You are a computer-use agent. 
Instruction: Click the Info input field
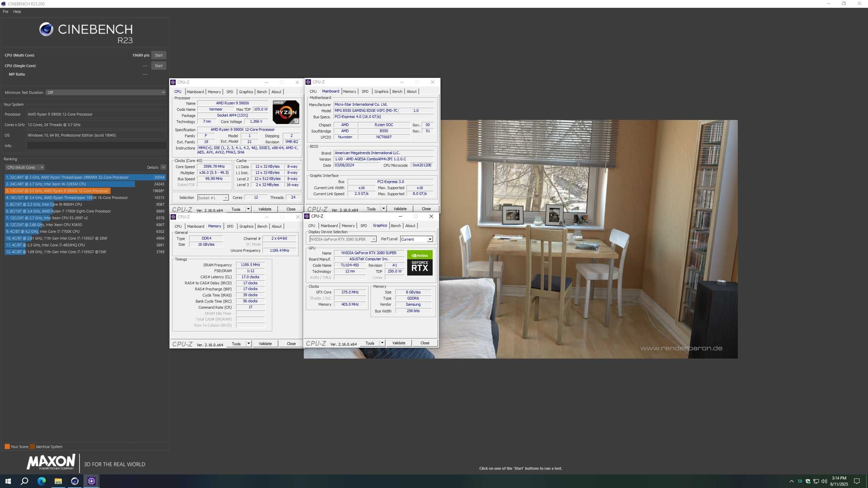[x=96, y=146]
